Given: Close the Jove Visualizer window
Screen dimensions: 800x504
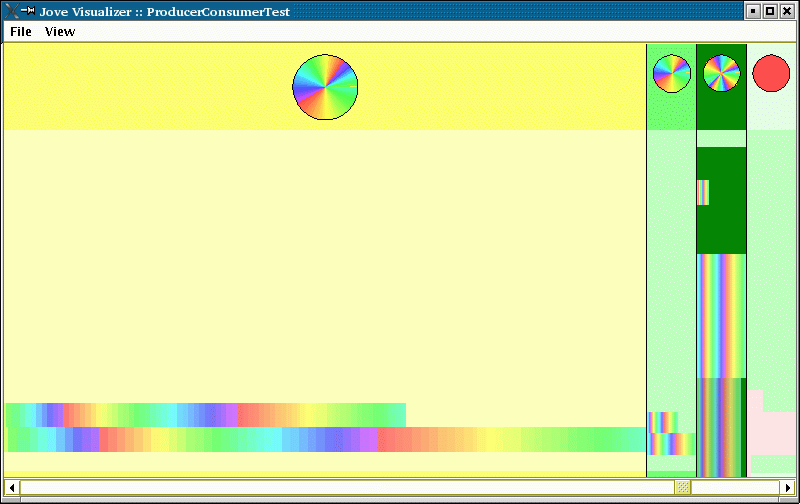Looking at the screenshot, I should coord(787,11).
